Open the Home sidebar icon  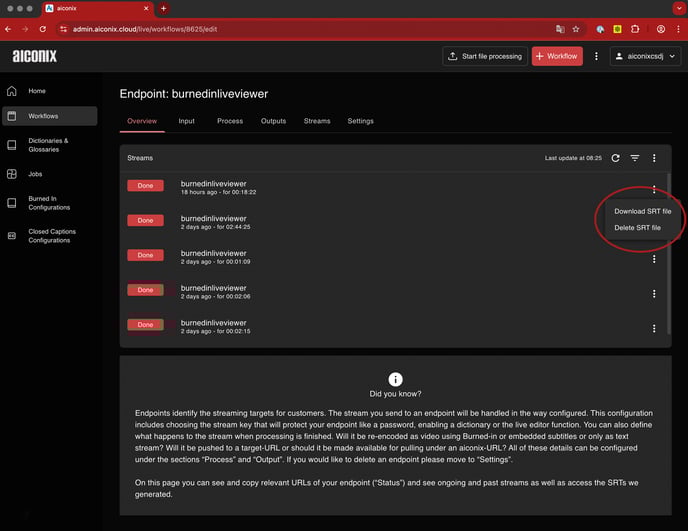(12, 91)
